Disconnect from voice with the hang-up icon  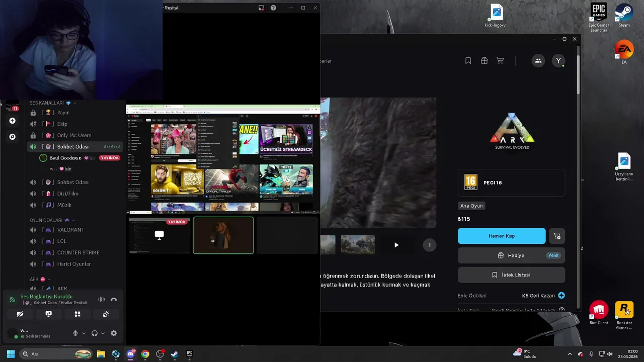pyautogui.click(x=114, y=300)
